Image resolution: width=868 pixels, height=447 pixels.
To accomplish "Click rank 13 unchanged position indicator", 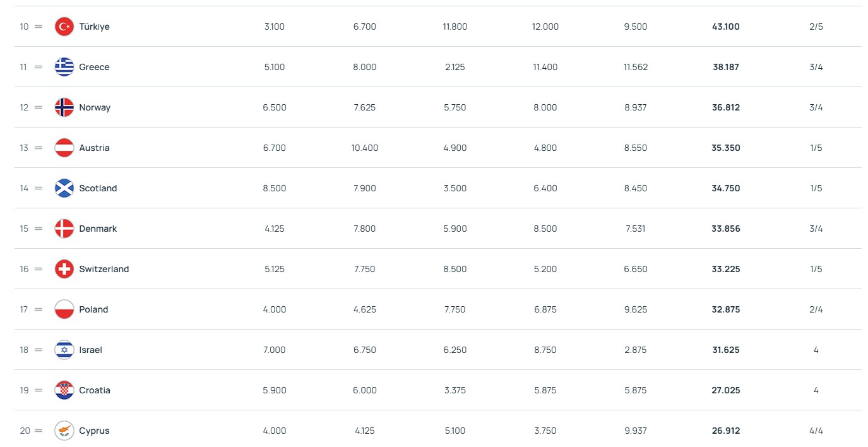I will pyautogui.click(x=39, y=148).
